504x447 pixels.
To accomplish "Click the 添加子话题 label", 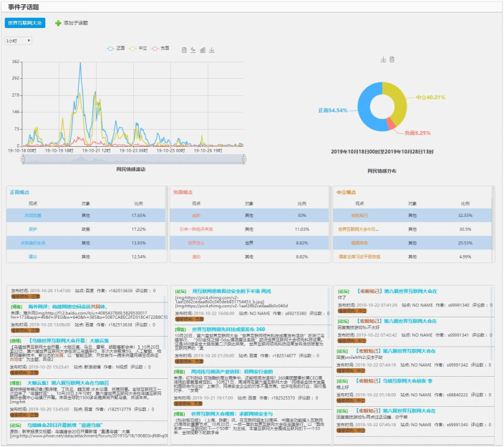I will click(75, 23).
